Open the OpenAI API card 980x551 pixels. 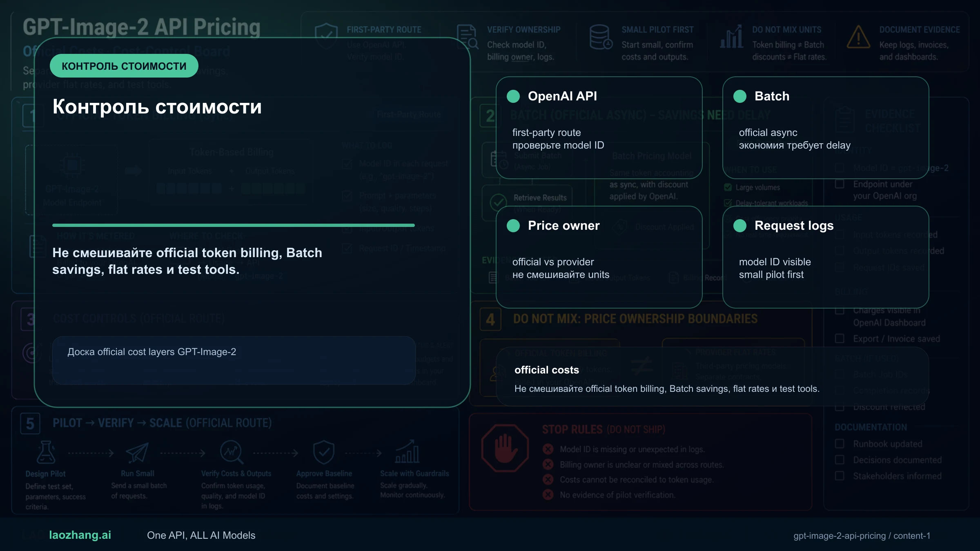(599, 128)
